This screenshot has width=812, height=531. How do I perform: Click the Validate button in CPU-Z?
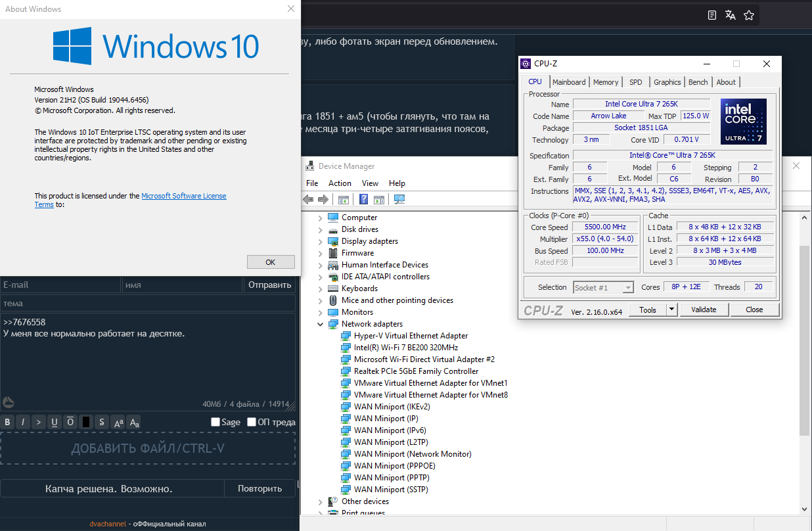(x=704, y=310)
